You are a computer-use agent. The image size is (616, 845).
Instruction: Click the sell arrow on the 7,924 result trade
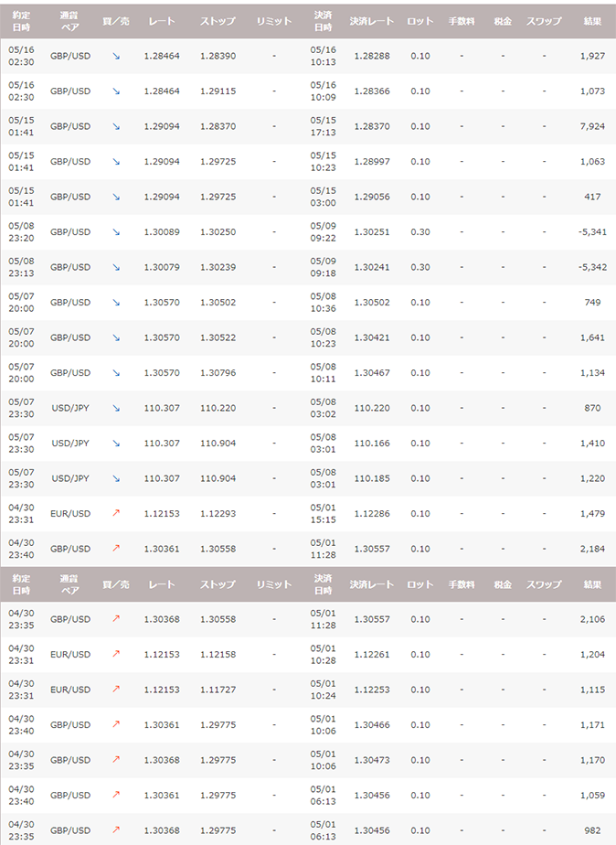116,126
